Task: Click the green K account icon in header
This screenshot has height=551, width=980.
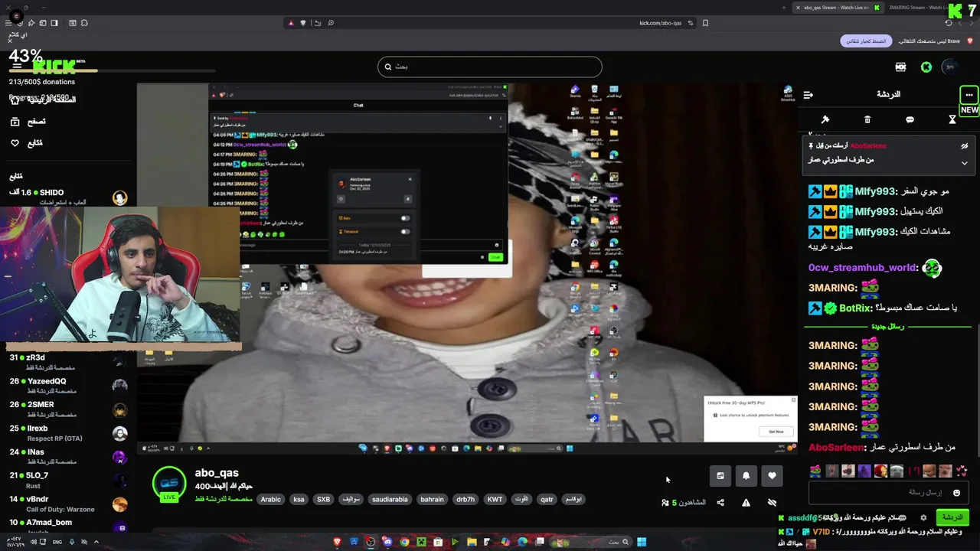Action: click(926, 67)
